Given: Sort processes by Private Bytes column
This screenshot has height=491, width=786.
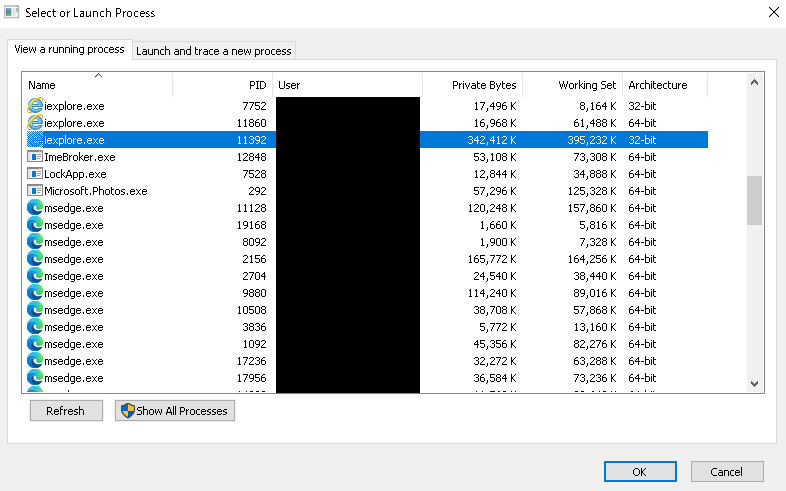Looking at the screenshot, I should click(472, 85).
